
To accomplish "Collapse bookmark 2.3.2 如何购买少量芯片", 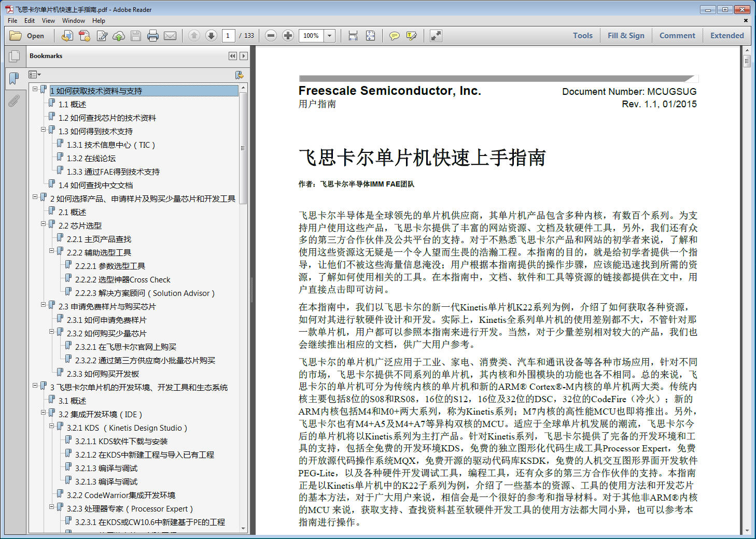I will coord(52,332).
